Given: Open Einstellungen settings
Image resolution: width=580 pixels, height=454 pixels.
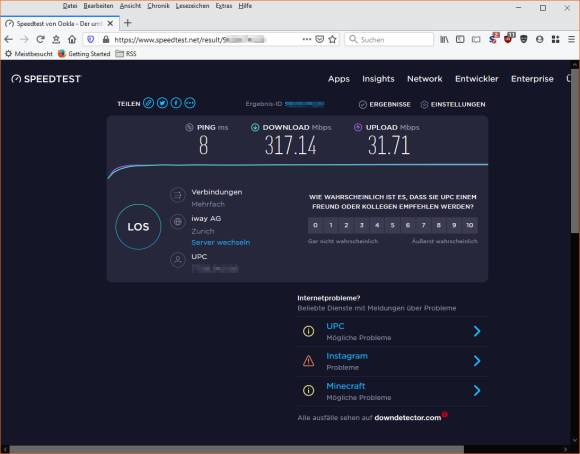Looking at the screenshot, I should pyautogui.click(x=453, y=104).
